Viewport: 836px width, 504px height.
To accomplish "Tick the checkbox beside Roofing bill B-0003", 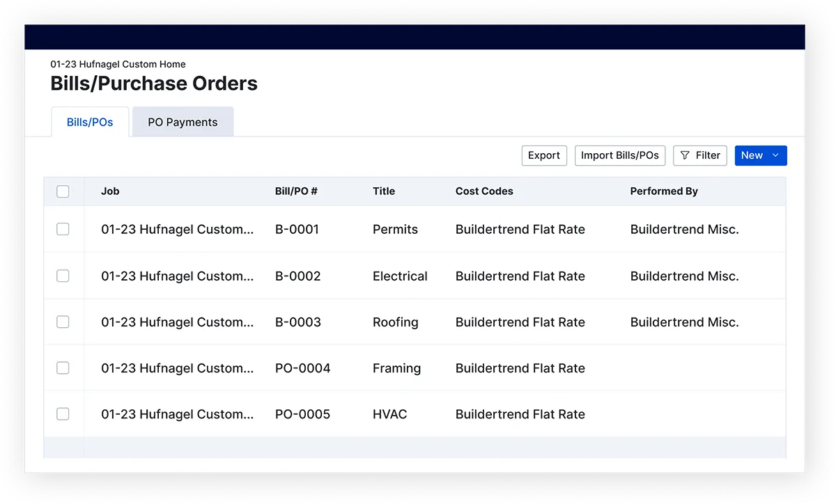I will (x=63, y=322).
